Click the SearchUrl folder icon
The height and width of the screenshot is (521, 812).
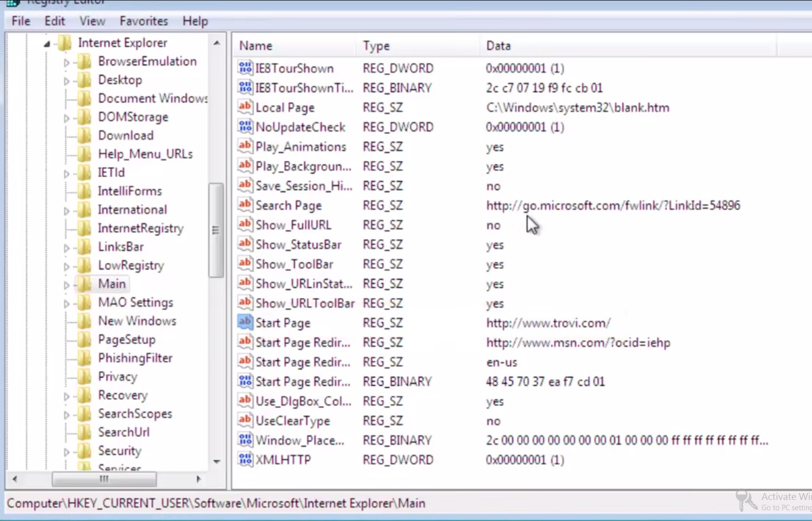click(x=85, y=432)
